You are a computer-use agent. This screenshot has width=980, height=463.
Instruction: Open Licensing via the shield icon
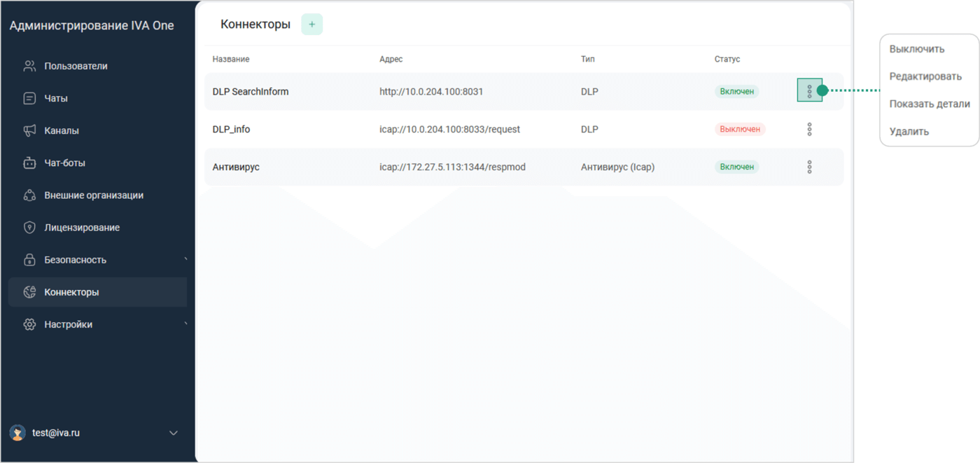click(x=29, y=228)
